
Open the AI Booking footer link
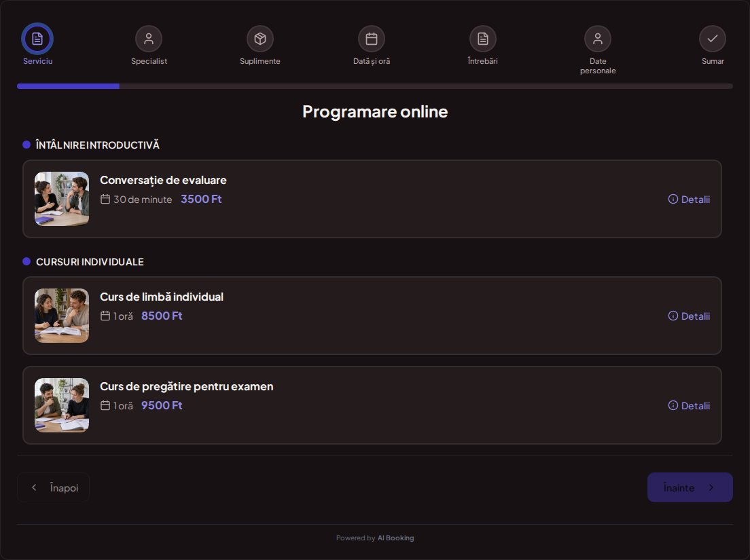pyautogui.click(x=395, y=538)
